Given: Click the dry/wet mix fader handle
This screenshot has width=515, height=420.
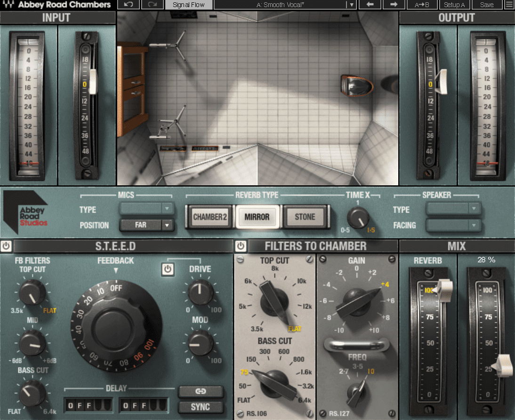Looking at the screenshot, I should click(504, 365).
